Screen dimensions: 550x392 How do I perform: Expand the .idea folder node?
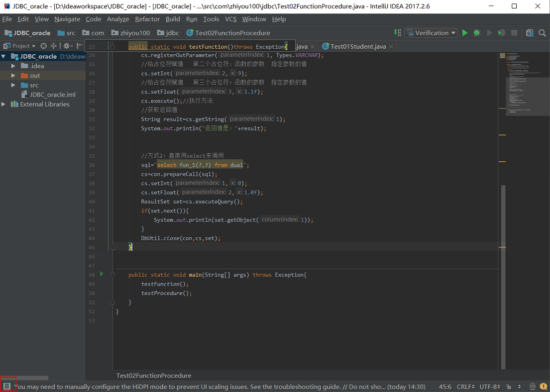[x=13, y=66]
